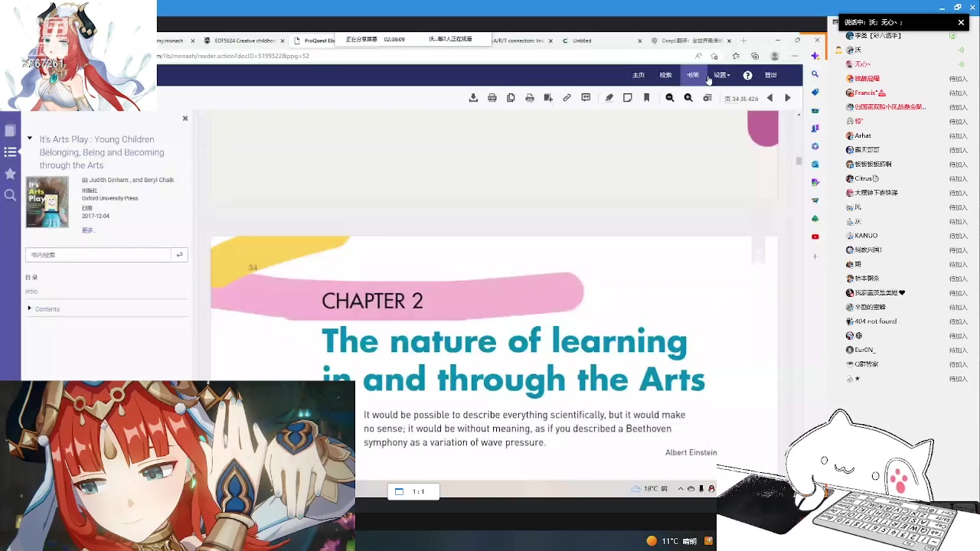
Task: Get the share link via chain icon
Action: pos(567,98)
